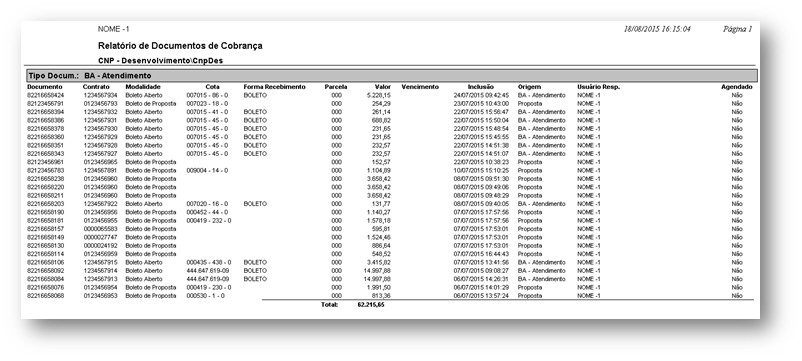
Task: Select cota value '007015 - 86 - 0'
Action: point(207,95)
